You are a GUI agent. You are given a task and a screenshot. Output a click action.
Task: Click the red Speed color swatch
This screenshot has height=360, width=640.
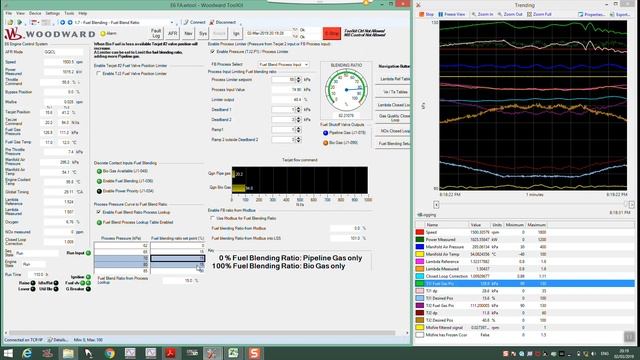click(x=420, y=232)
